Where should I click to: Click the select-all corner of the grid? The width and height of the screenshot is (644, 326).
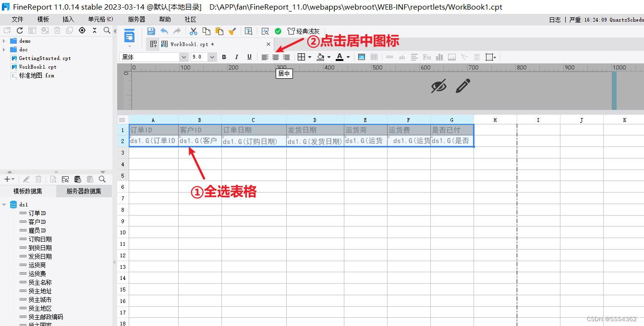(x=122, y=120)
